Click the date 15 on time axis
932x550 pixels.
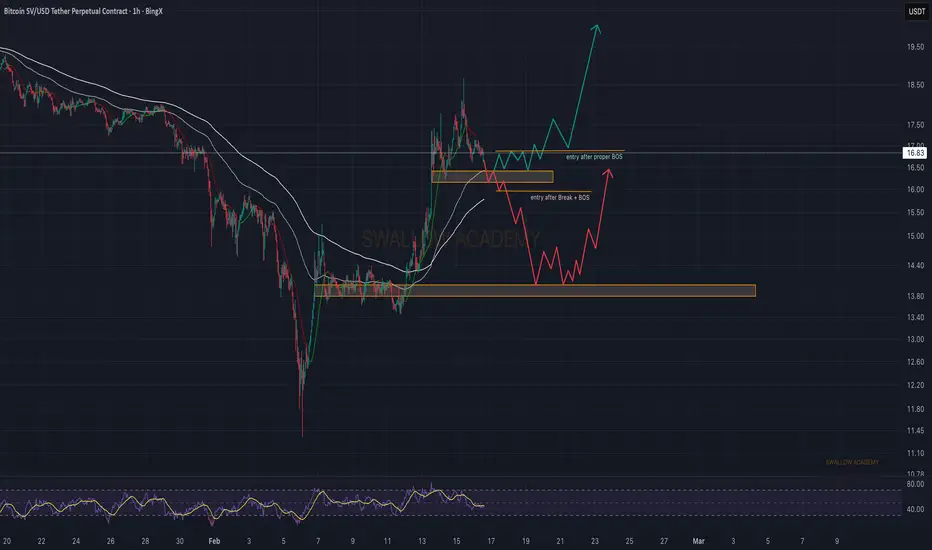(x=456, y=541)
